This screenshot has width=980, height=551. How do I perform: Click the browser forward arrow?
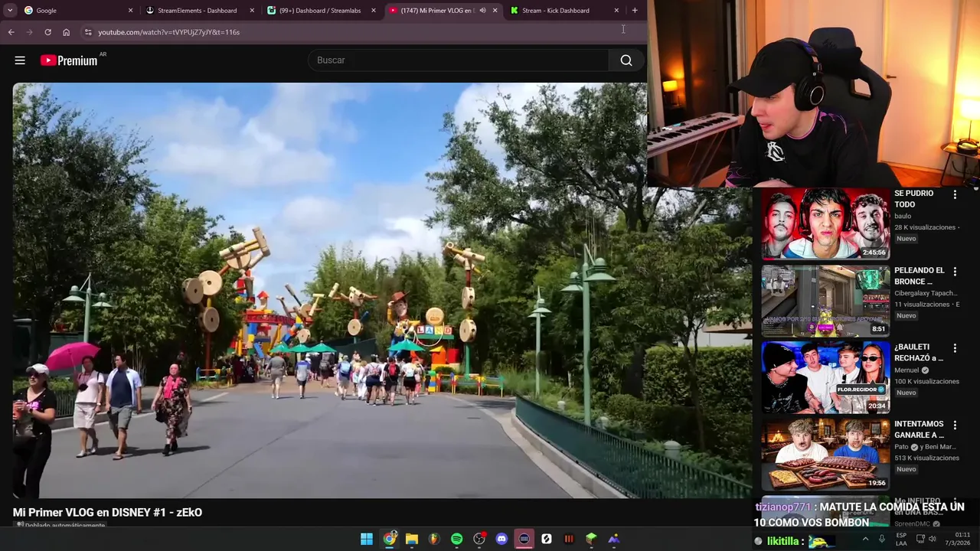(x=29, y=32)
